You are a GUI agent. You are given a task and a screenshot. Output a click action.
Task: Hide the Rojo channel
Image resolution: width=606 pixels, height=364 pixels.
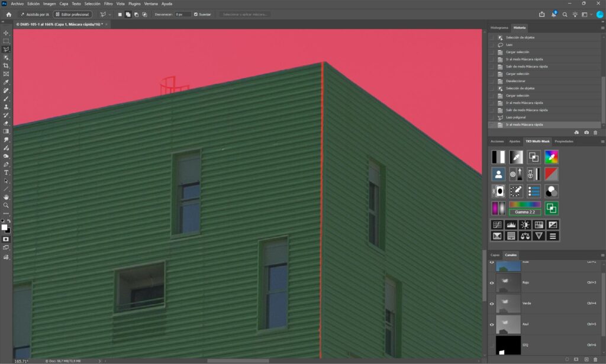click(492, 283)
